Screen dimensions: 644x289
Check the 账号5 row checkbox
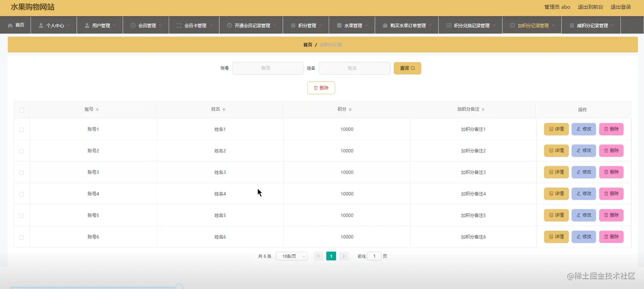[x=21, y=216]
